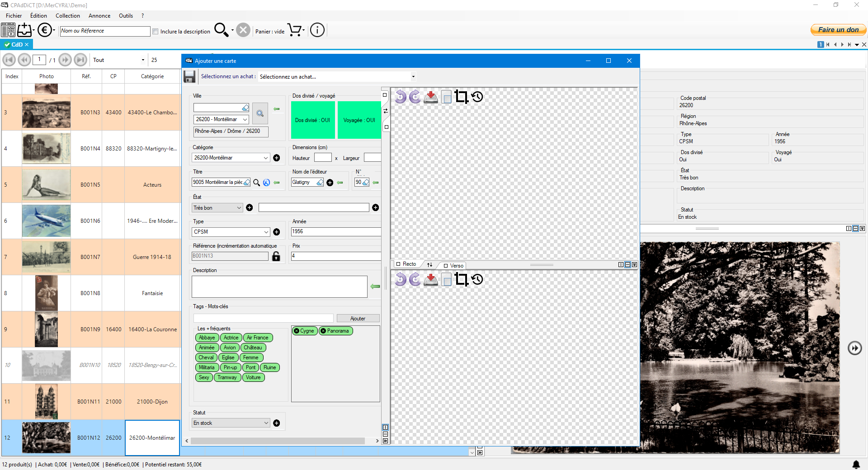This screenshot has height=470, width=868.
Task: Open the Collection menu
Action: pos(67,16)
